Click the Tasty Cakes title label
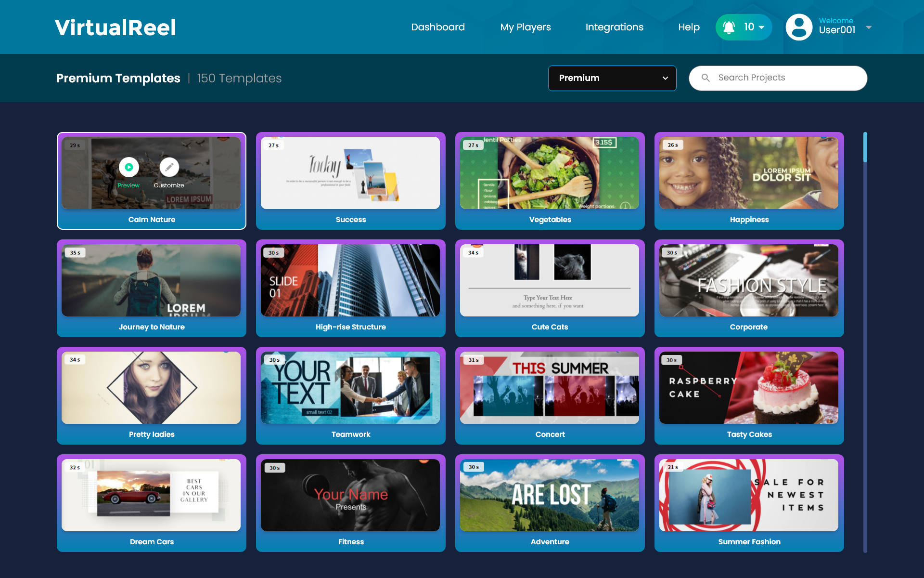 coord(749,434)
